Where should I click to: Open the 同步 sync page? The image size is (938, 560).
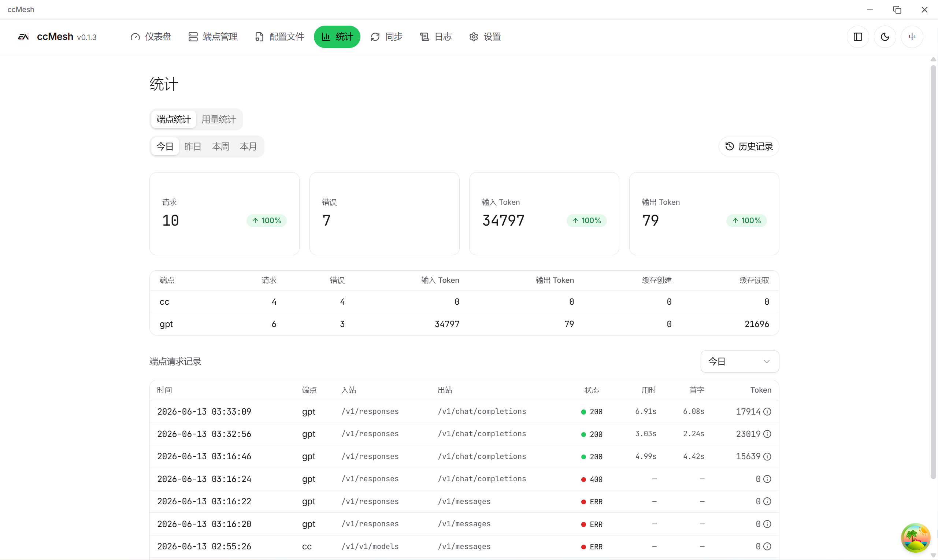click(386, 37)
